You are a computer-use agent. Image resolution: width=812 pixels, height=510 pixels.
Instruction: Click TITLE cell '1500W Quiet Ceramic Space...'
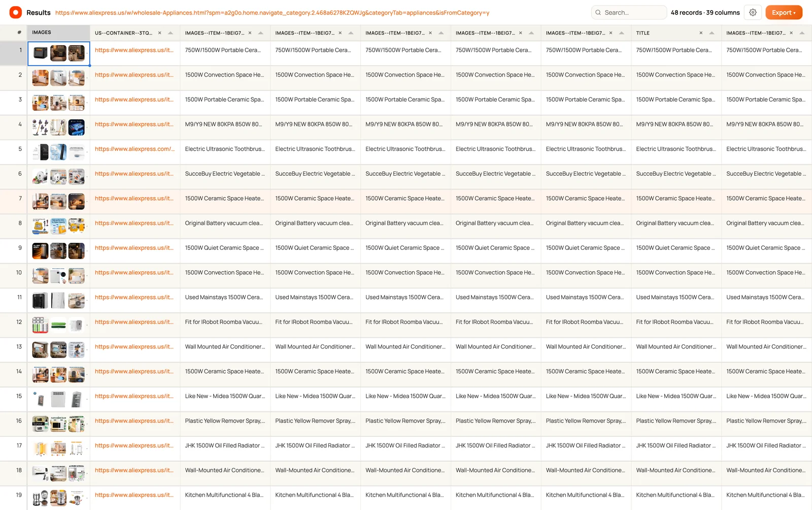point(676,248)
